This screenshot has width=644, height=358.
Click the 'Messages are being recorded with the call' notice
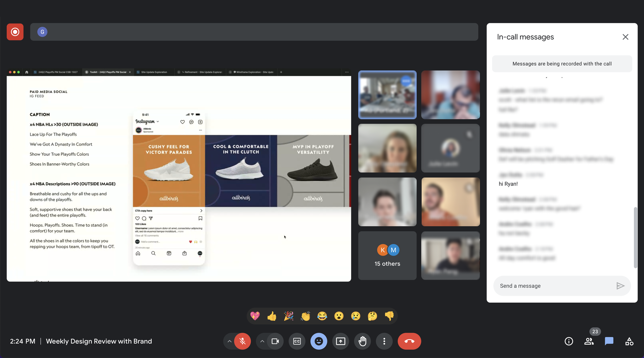pos(562,64)
